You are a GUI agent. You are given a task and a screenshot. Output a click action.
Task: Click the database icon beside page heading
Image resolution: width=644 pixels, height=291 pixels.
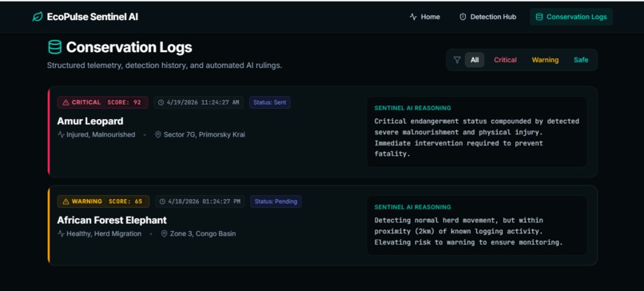coord(54,47)
